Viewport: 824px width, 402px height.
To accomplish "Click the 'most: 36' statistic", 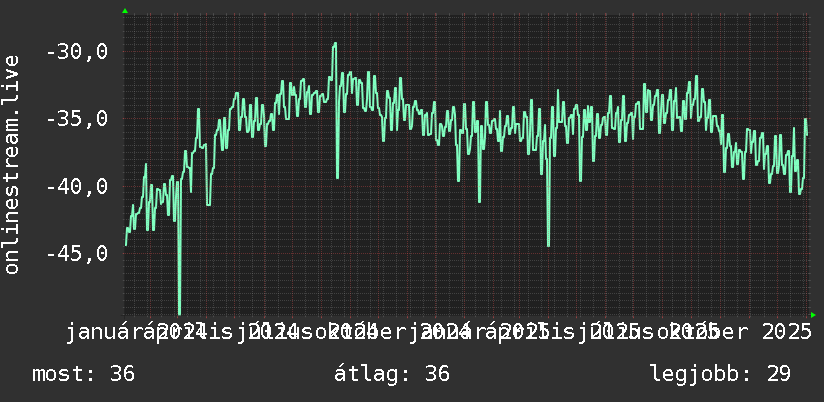I will [x=84, y=374].
